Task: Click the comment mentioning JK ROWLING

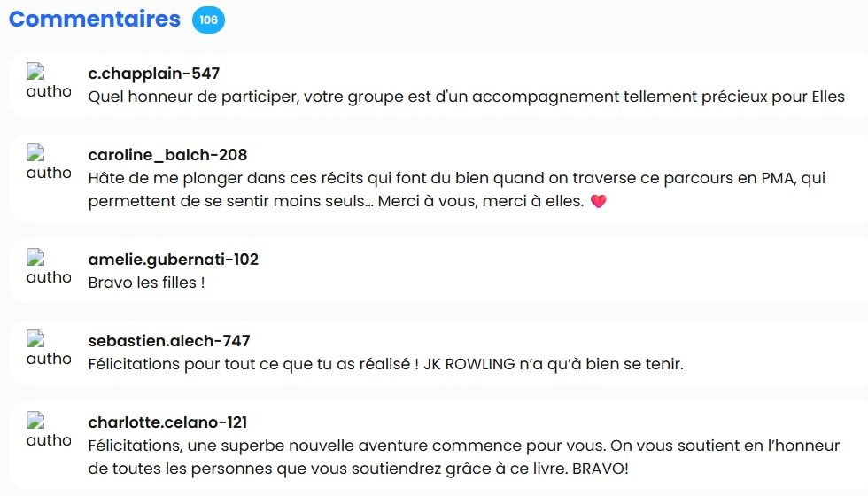Action: coord(386,364)
